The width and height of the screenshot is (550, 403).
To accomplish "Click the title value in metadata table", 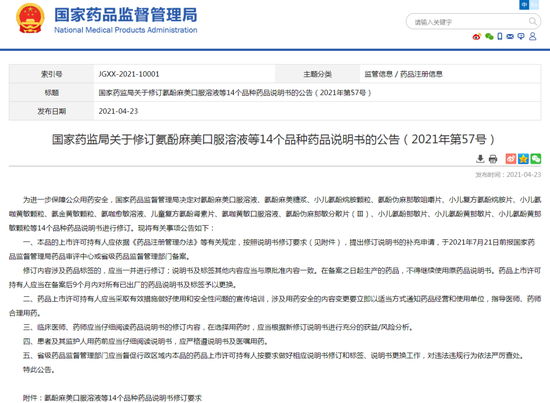I will 235,93.
